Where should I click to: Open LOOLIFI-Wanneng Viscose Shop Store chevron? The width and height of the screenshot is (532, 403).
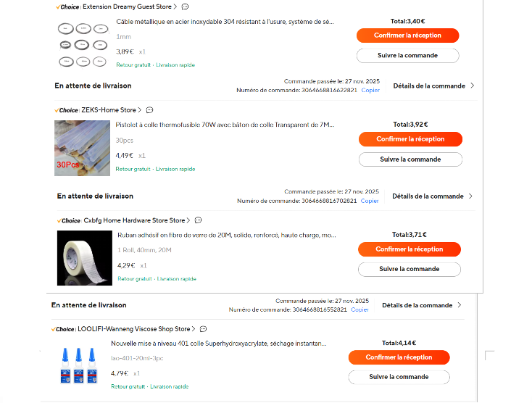coord(194,329)
